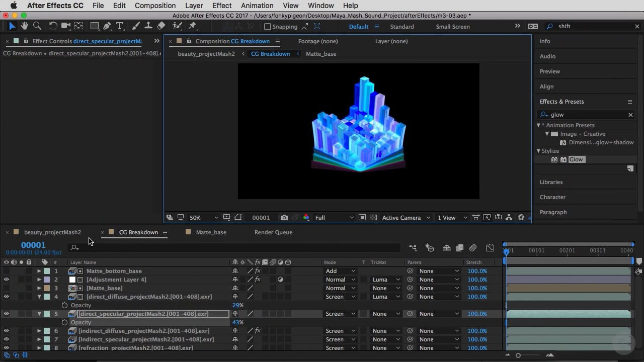This screenshot has height=362, width=644.
Task: Select the Zoom magnifier tool
Action: point(37,26)
